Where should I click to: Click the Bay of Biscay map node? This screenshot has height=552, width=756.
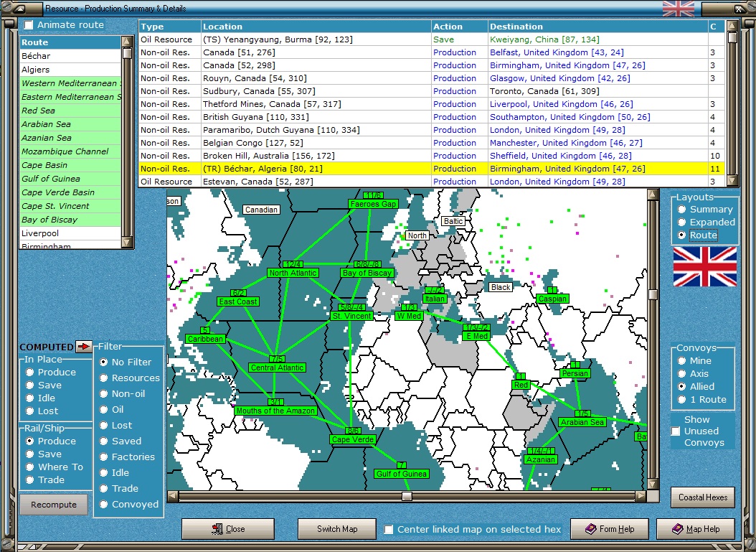[367, 273]
